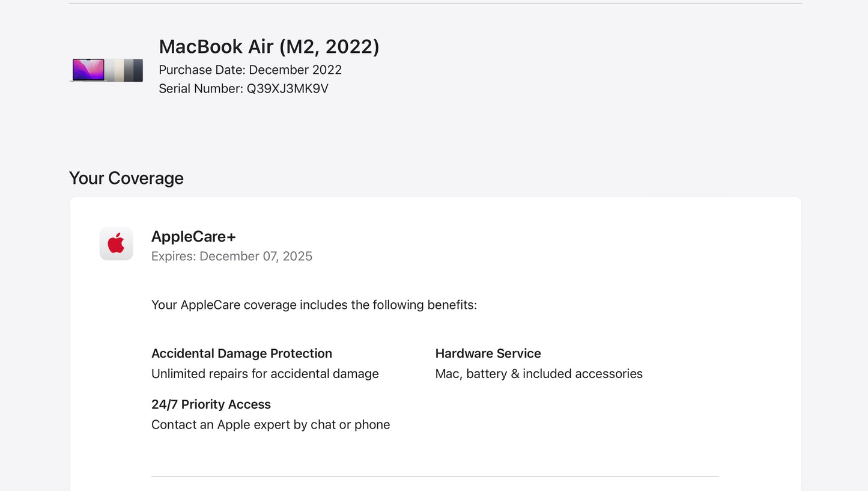
Task: Click the red Apple logo AppleCare icon
Action: [x=116, y=243]
